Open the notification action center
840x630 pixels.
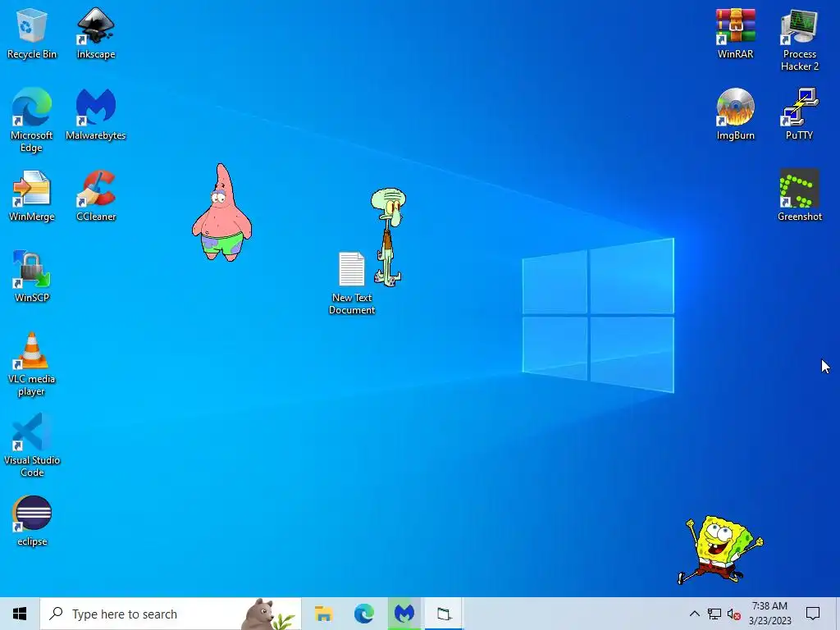(813, 614)
